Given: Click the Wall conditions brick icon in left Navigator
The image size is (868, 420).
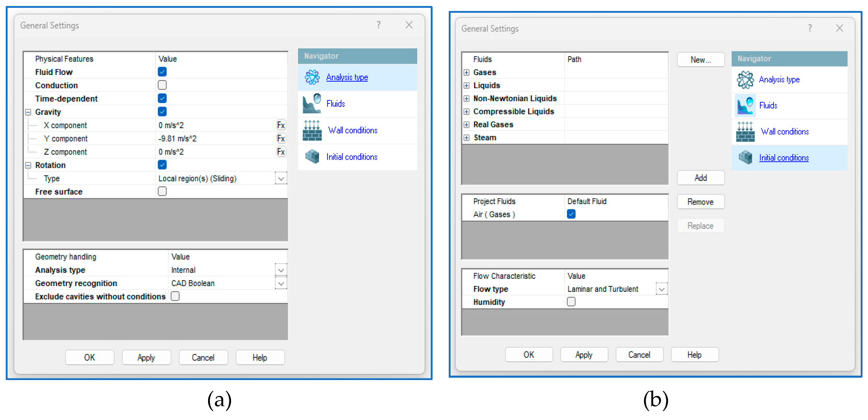Looking at the screenshot, I should click(312, 130).
